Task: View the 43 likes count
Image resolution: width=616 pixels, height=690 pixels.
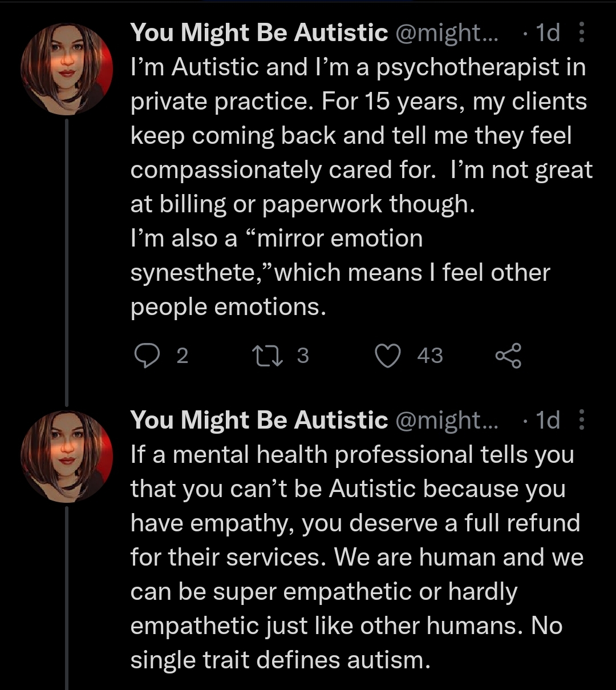Action: [430, 356]
